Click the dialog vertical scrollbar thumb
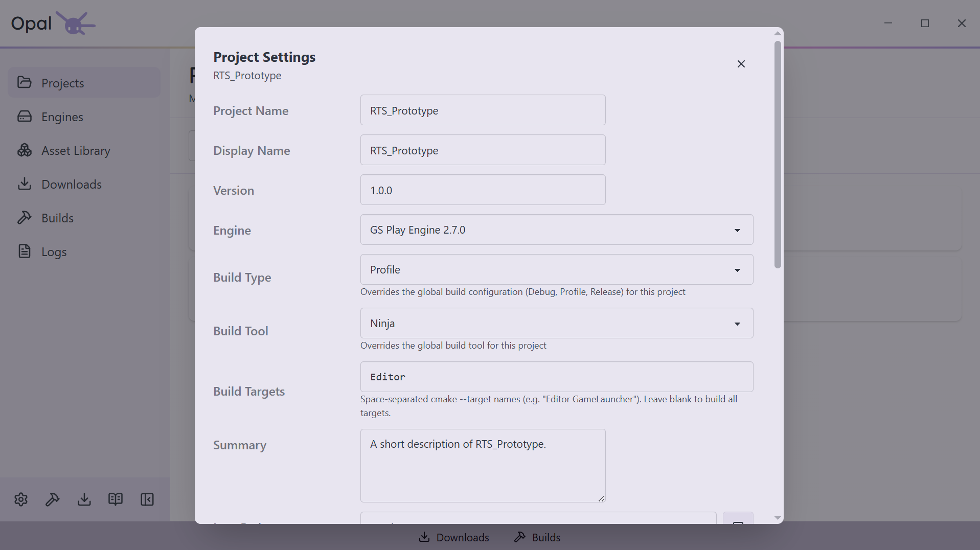Viewport: 980px width, 550px height. coord(778,154)
